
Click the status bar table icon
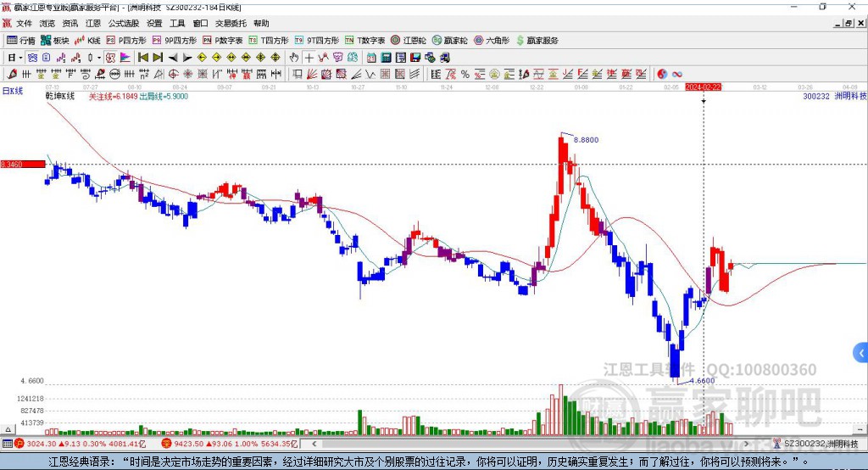coord(7,444)
